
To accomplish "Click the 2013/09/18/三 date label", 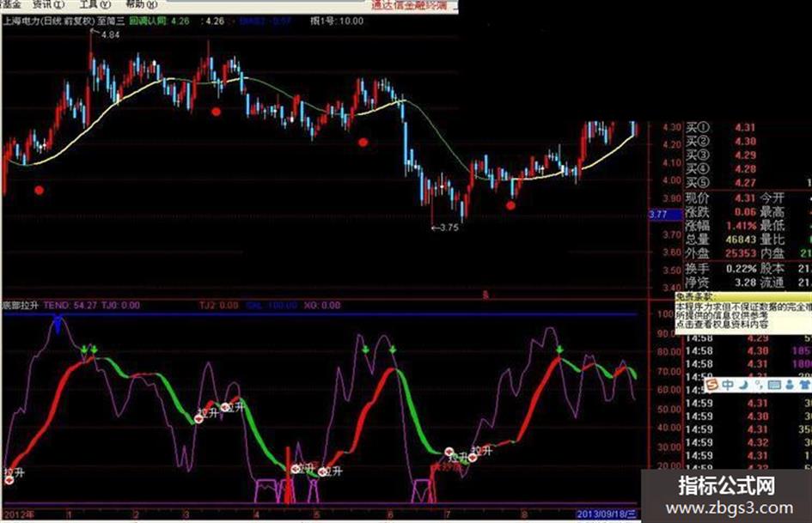I will tap(607, 514).
